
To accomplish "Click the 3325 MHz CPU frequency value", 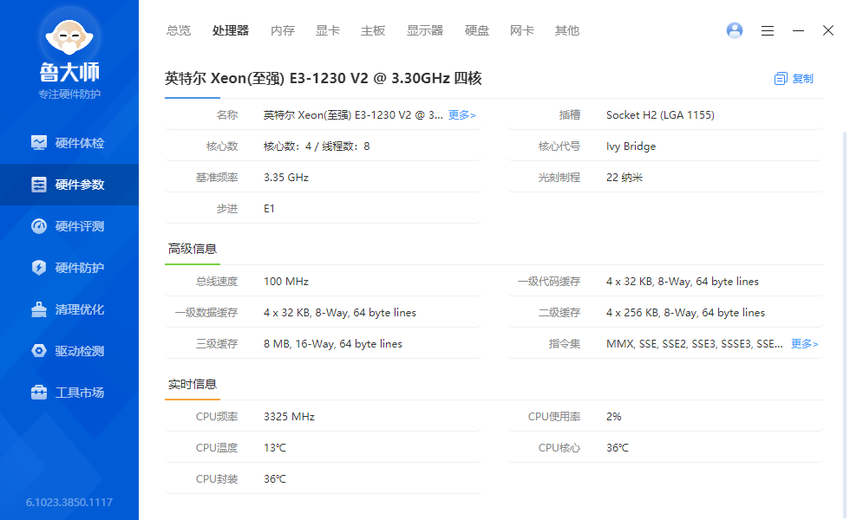I will click(289, 417).
